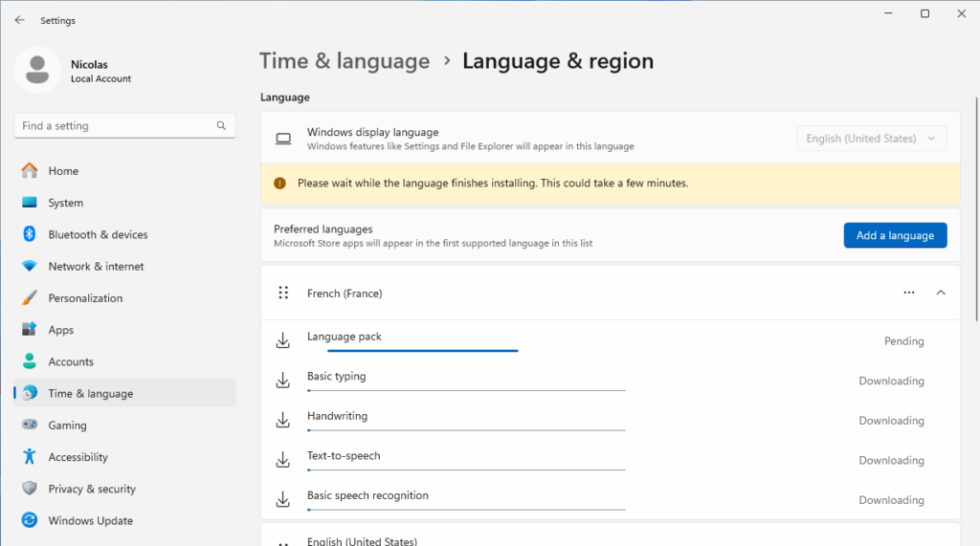980x546 pixels.
Task: Click the vertical scrollbar on the right
Action: click(976, 209)
